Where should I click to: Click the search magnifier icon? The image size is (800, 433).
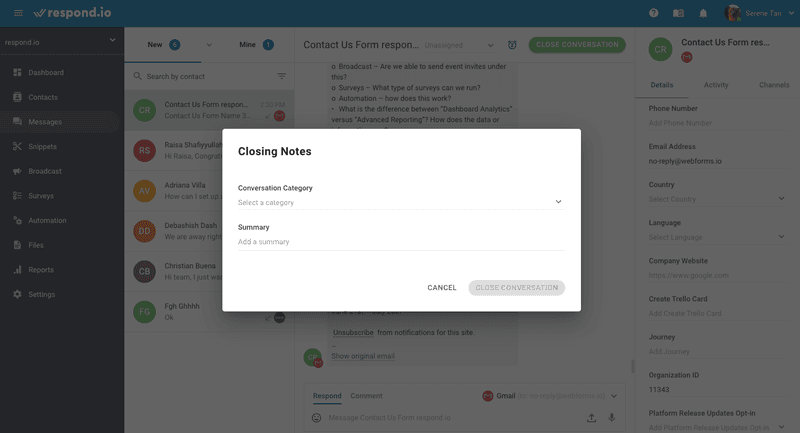(x=137, y=76)
